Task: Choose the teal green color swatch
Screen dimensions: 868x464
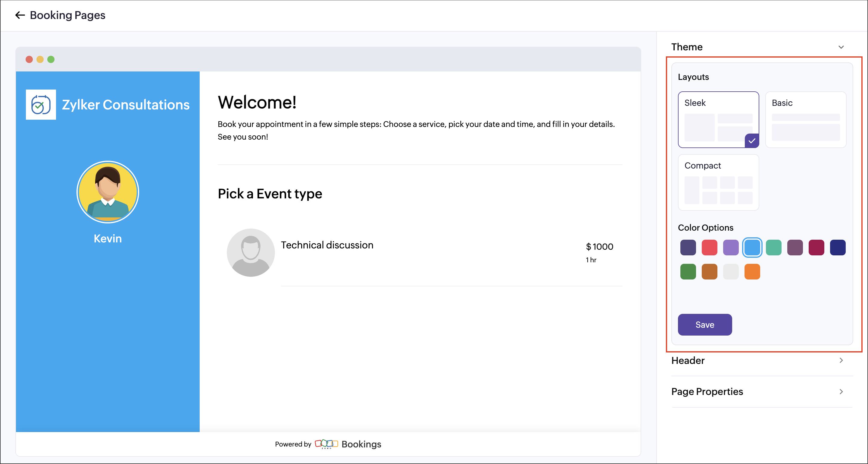Action: [x=773, y=248]
